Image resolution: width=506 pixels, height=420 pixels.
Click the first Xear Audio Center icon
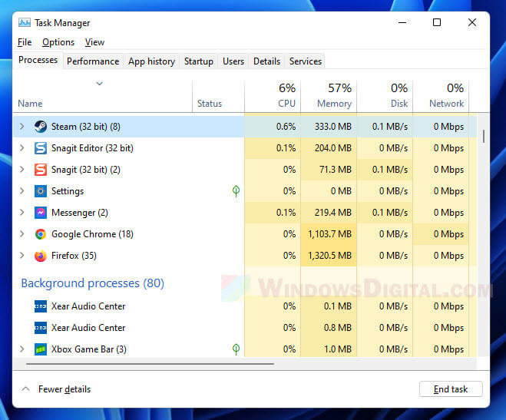pos(41,306)
